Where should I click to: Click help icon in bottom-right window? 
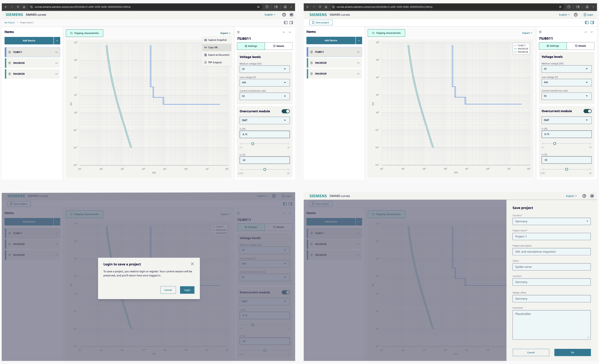pos(584,196)
